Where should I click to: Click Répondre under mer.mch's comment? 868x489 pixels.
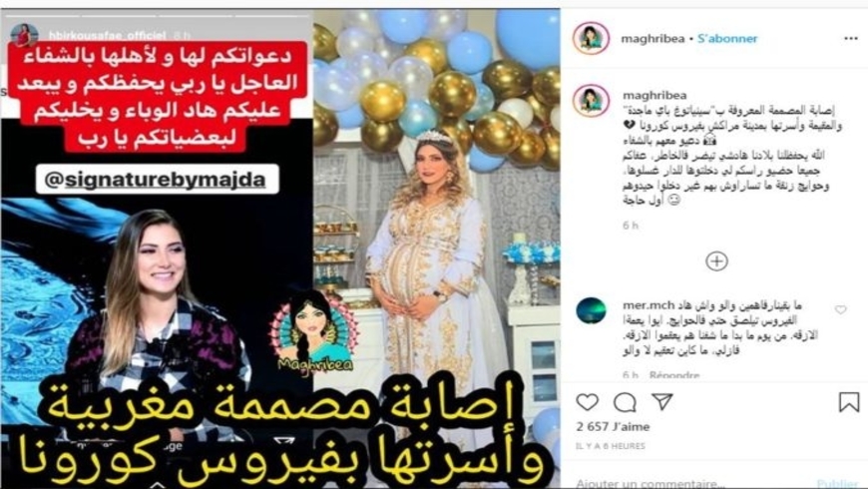(674, 375)
